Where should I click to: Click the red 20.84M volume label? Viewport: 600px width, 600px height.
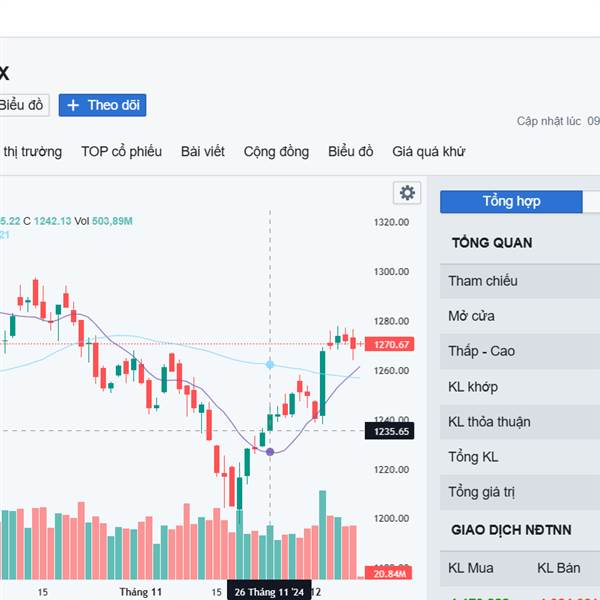(x=389, y=573)
